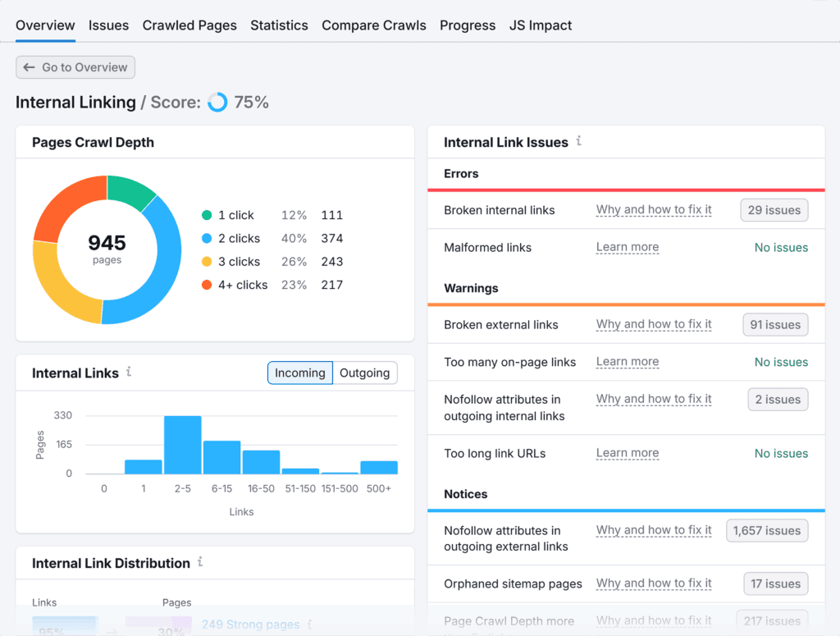Show 17 issues for Orphaned sitemap pages
Screen dimensions: 840x636
click(775, 583)
